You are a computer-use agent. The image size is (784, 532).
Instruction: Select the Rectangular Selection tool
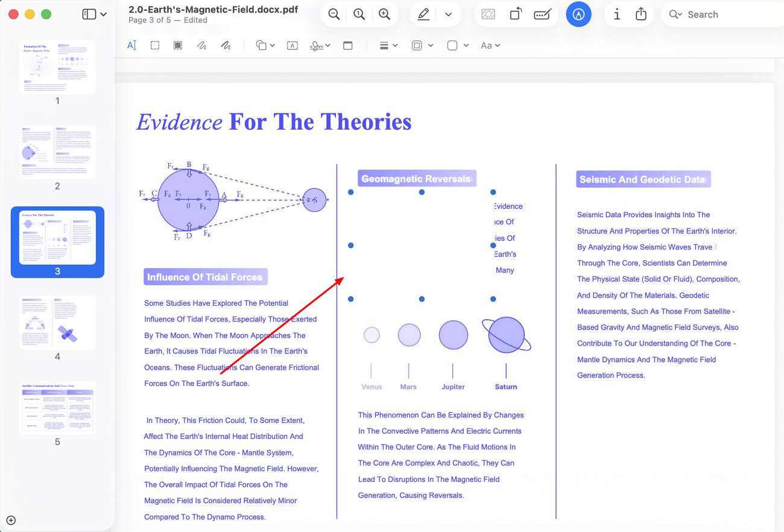click(x=155, y=45)
